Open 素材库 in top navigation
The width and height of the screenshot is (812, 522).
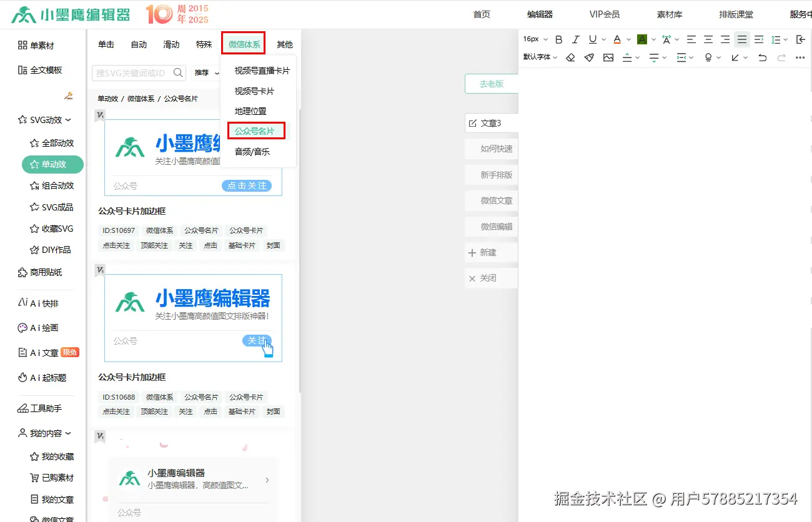click(670, 14)
